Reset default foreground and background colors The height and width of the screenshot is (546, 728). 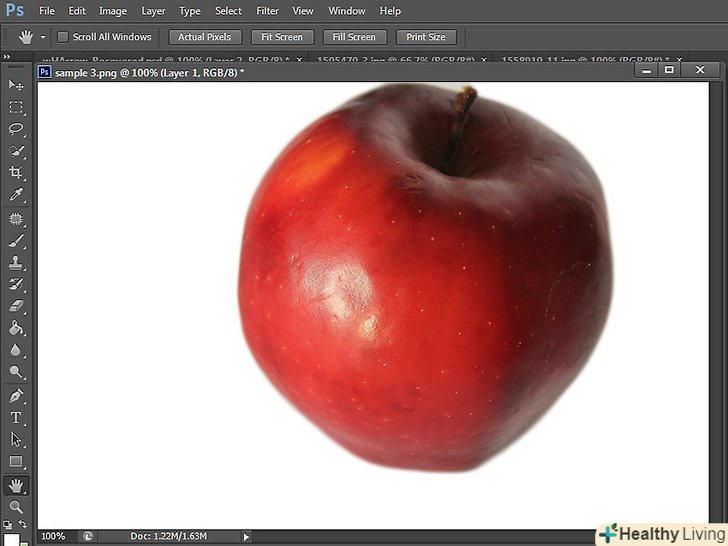tap(7, 526)
